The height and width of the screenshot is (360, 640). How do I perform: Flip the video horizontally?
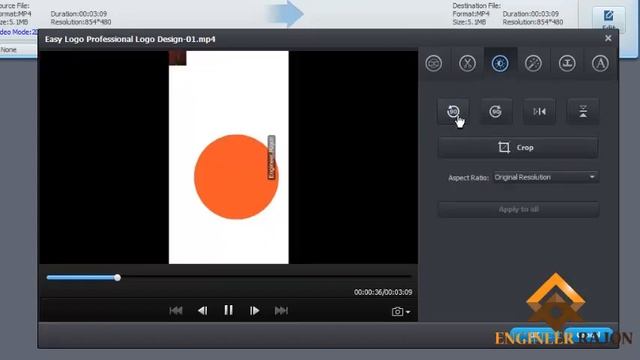click(540, 111)
